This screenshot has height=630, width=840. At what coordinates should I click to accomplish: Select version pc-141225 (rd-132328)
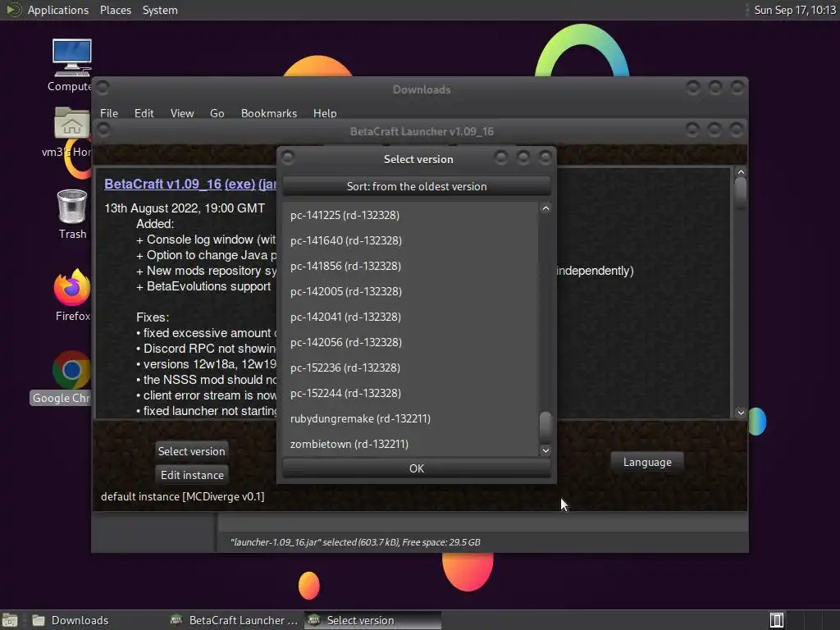point(410,215)
